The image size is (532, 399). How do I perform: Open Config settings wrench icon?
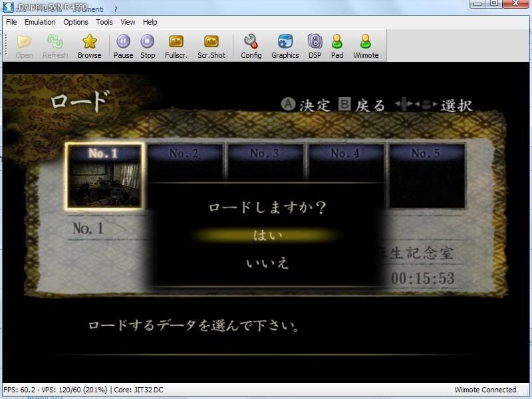tap(251, 47)
